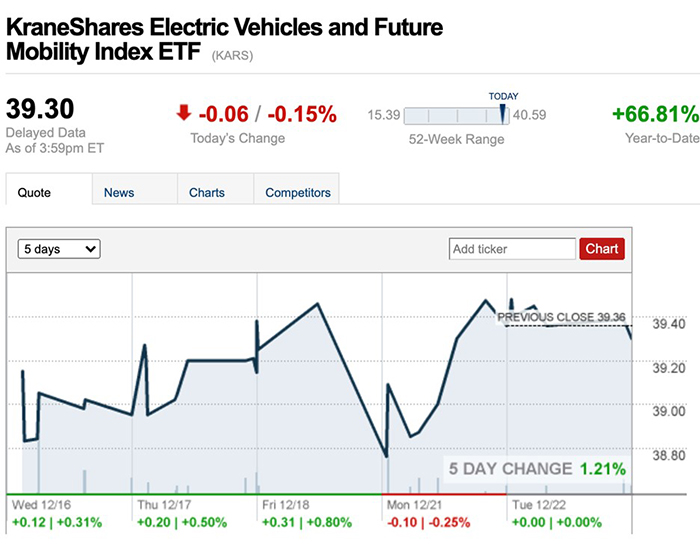Click the Wed 12/16 day label

pyautogui.click(x=38, y=505)
